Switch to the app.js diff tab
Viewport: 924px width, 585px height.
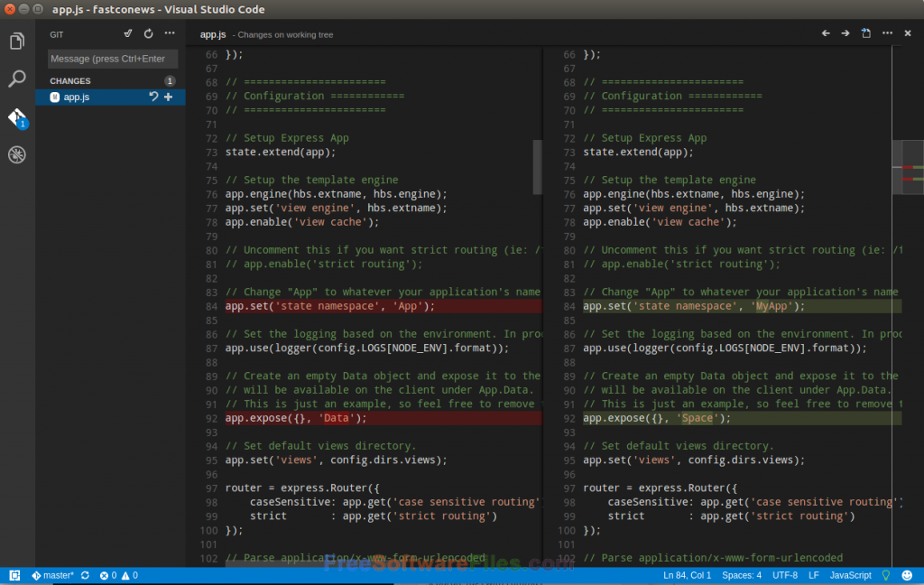[214, 34]
